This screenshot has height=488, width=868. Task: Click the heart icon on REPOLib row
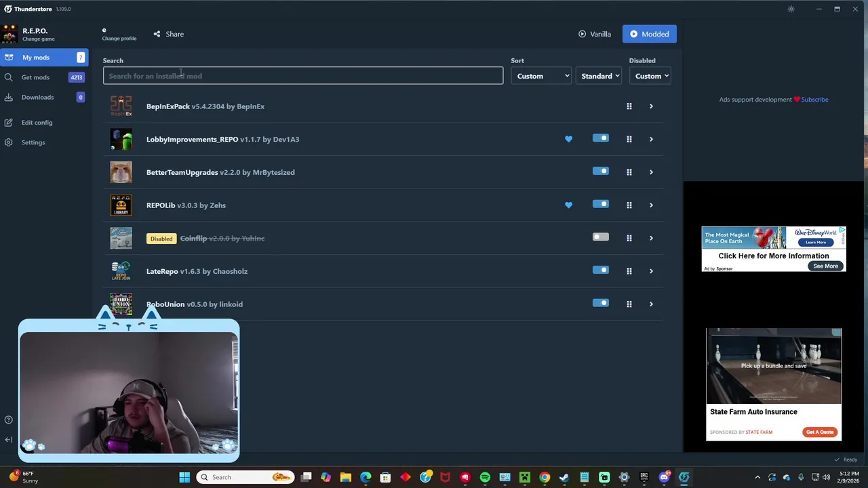(x=568, y=205)
